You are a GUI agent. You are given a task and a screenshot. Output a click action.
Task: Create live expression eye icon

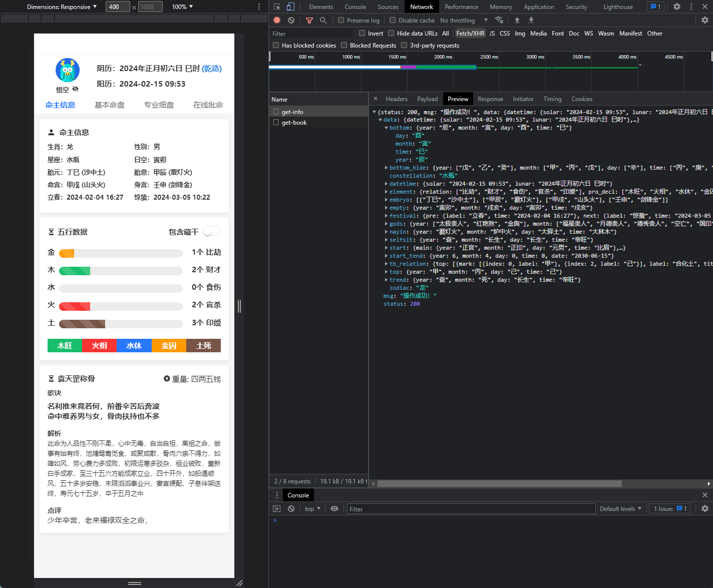(x=334, y=508)
